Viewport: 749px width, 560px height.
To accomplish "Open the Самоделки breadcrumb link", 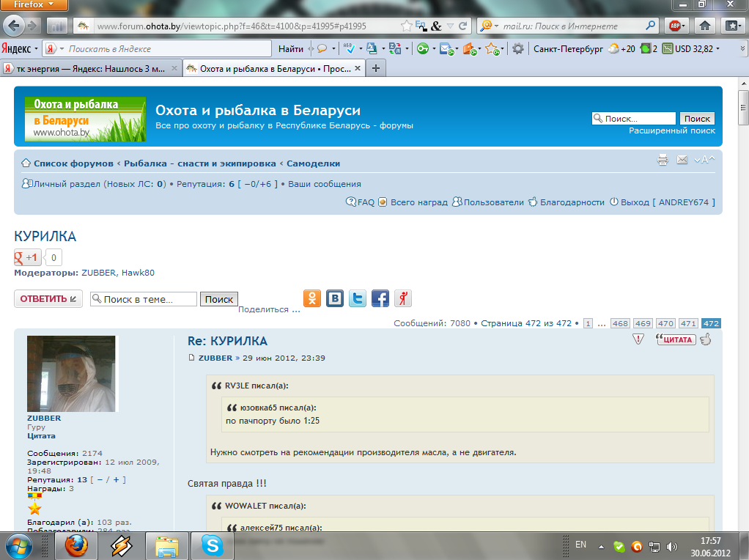I will [x=313, y=163].
